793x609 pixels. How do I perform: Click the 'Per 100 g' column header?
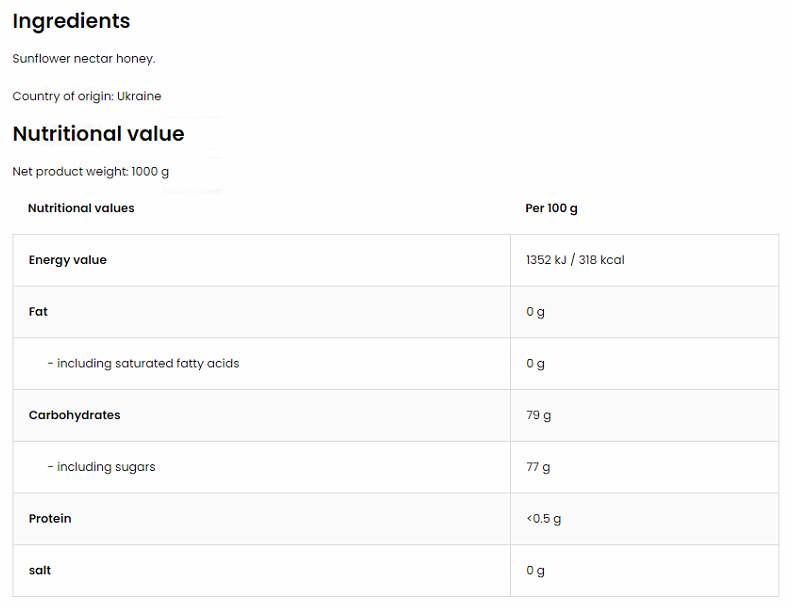click(x=551, y=208)
